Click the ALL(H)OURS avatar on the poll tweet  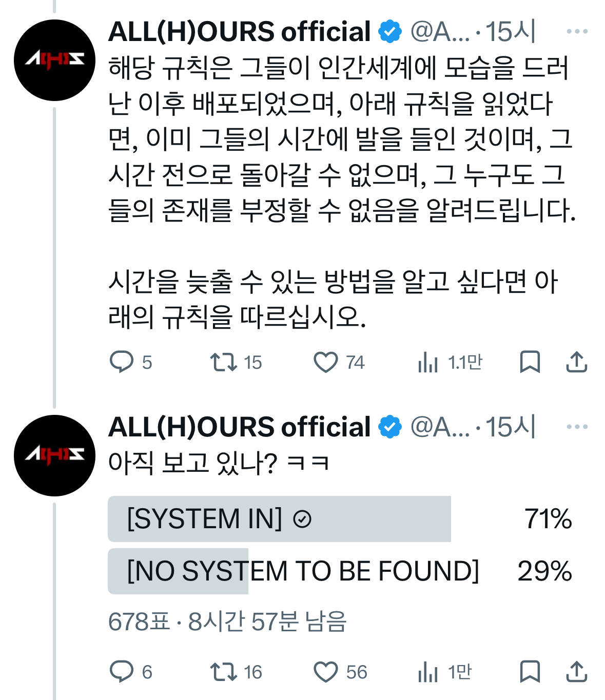click(54, 455)
